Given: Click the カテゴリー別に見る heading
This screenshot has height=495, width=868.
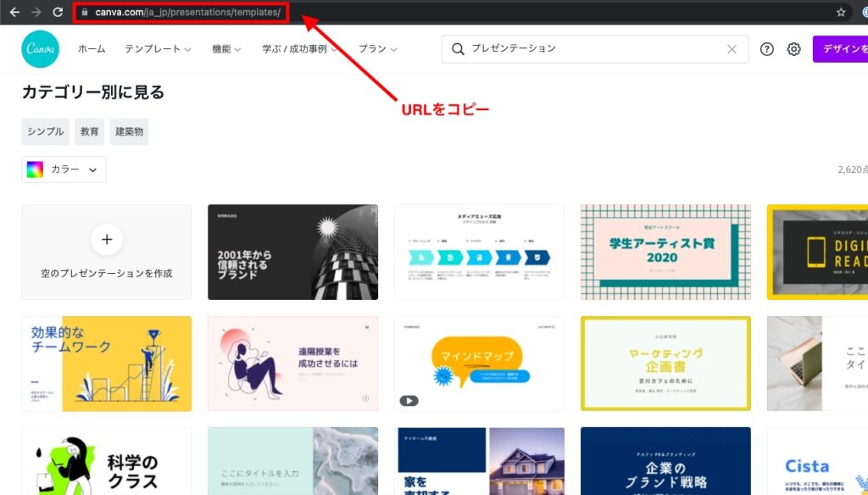Looking at the screenshot, I should point(93,92).
